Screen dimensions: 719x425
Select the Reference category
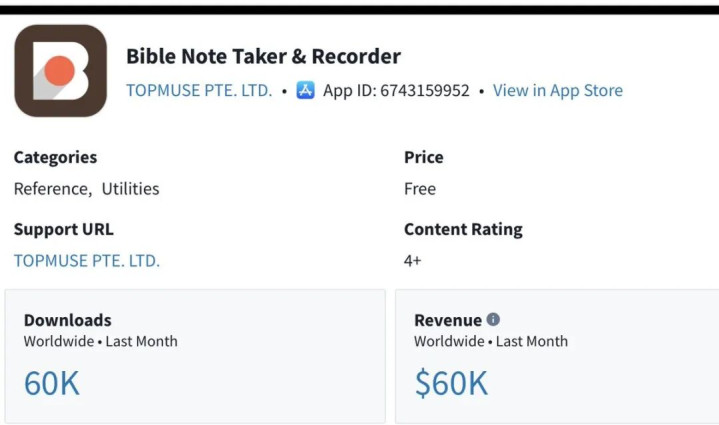[x=52, y=189]
